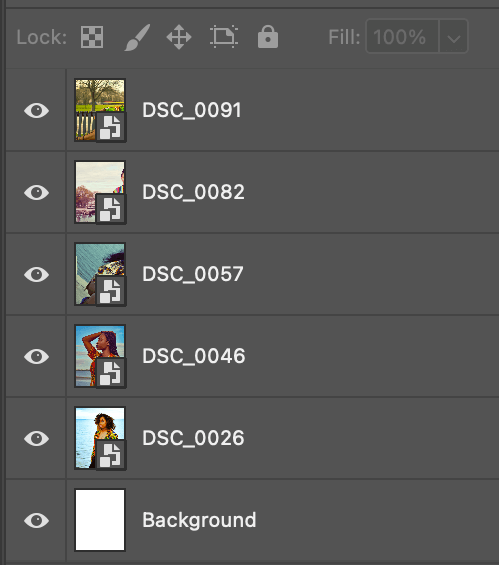Screen dimensions: 499x565
Task: Select the DSC_0026 layer by name
Action: 193,438
